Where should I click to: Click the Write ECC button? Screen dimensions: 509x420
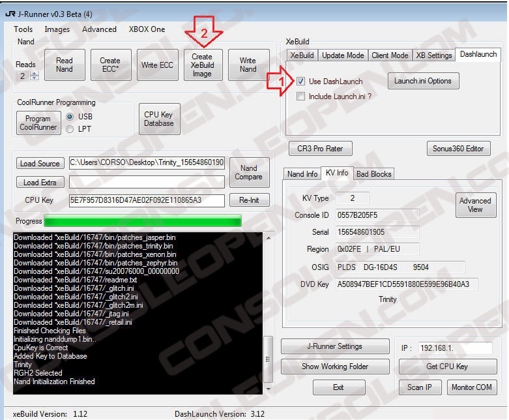coord(157,65)
